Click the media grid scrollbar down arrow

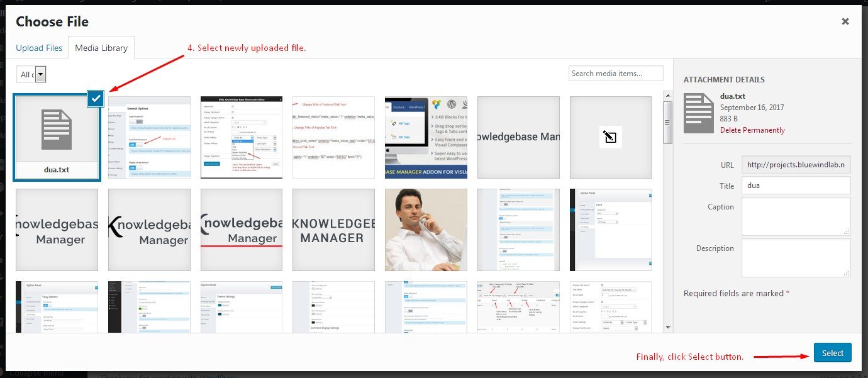(x=668, y=327)
